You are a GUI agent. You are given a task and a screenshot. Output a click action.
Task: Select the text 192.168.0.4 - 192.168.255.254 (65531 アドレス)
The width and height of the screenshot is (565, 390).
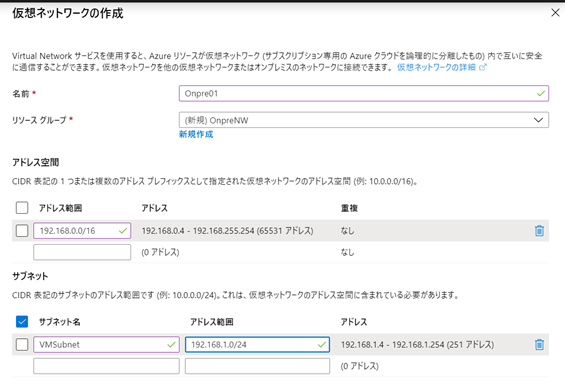pos(227,231)
